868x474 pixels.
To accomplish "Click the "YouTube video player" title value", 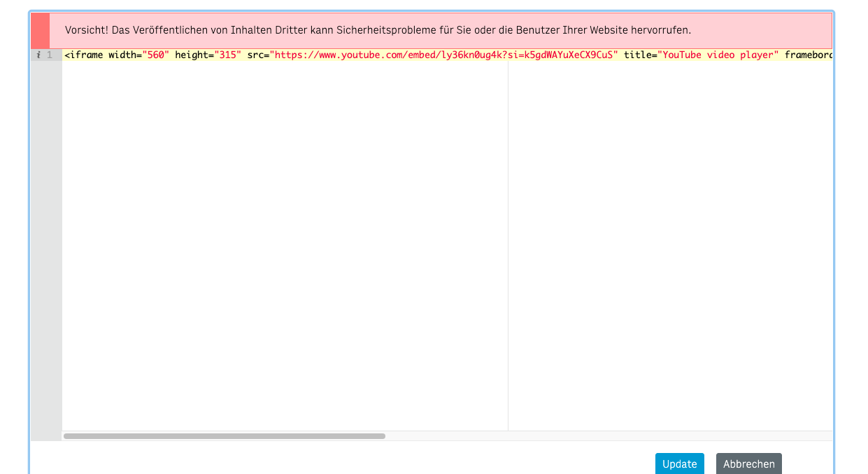I will click(718, 55).
